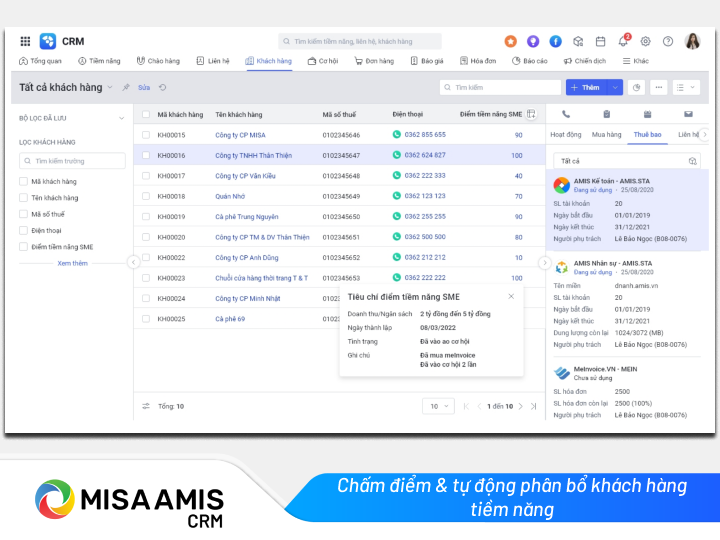Tick the checkbox for row KH00017
The image size is (720, 540).
click(x=146, y=175)
